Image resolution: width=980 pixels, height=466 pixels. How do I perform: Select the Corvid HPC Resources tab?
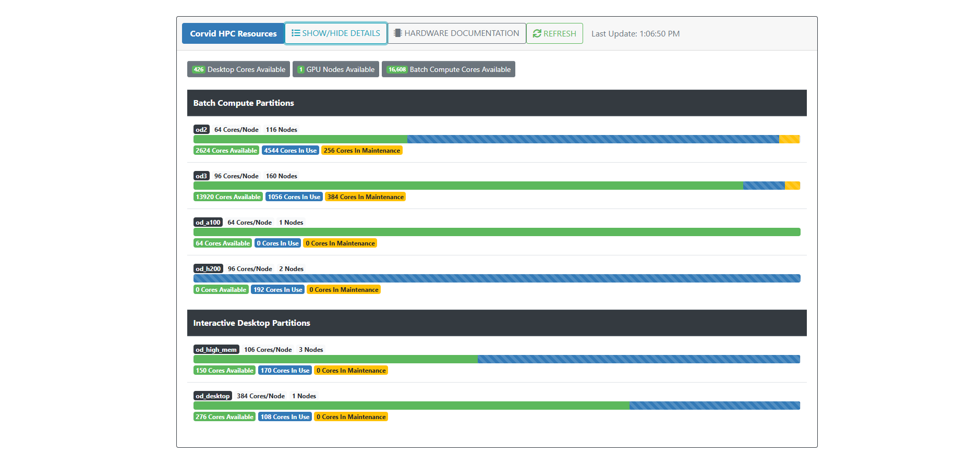click(233, 33)
